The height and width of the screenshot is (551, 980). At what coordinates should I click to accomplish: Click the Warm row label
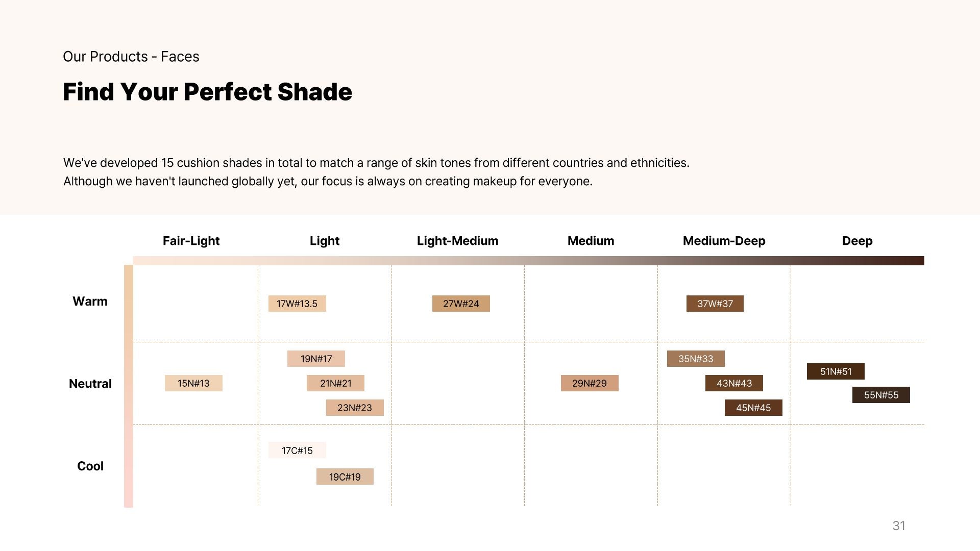pos(90,301)
